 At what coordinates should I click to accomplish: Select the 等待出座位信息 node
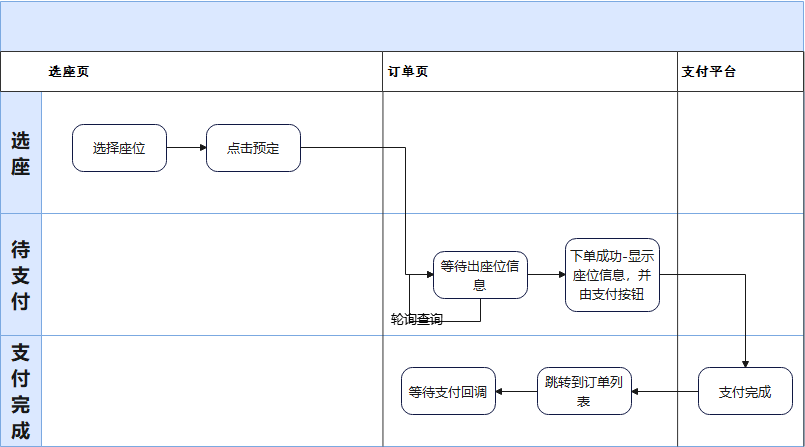pos(480,275)
